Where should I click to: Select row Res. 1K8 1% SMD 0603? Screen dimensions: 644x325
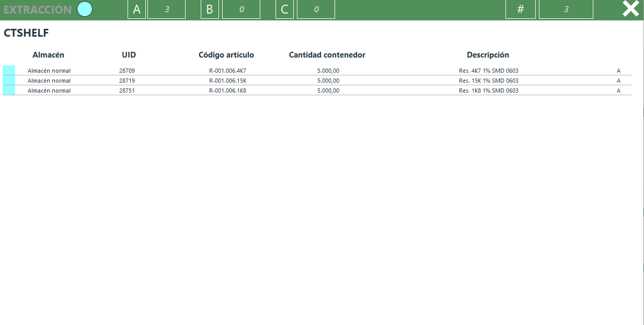(x=488, y=91)
